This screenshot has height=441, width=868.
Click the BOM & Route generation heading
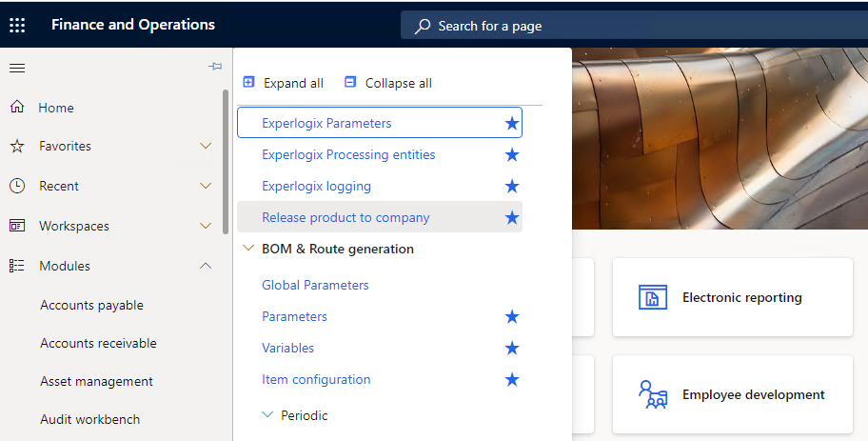(338, 249)
